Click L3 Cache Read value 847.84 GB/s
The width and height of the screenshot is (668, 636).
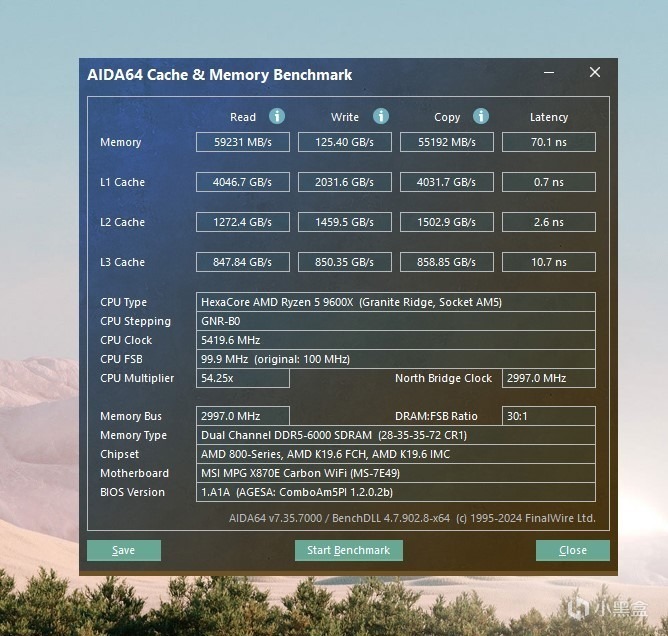click(243, 262)
